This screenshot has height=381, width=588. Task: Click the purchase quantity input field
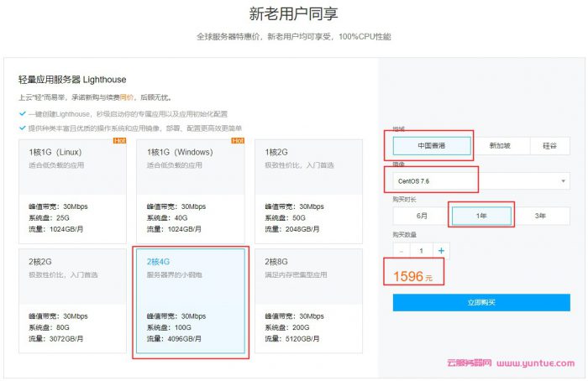point(422,250)
